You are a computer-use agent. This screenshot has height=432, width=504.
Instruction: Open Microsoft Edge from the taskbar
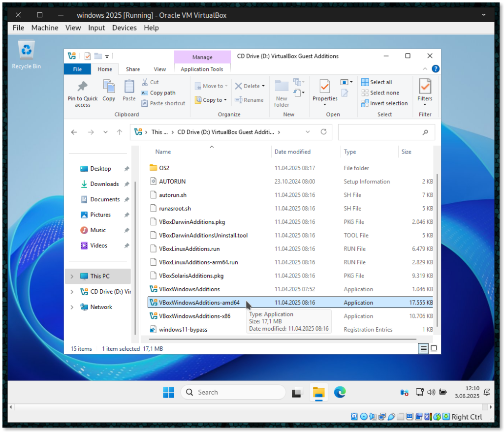(340, 392)
